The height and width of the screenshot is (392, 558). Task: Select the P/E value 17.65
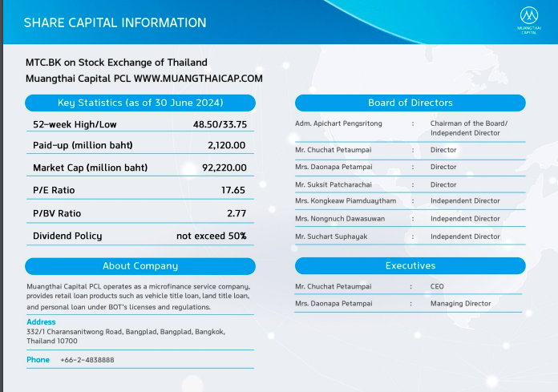[233, 190]
